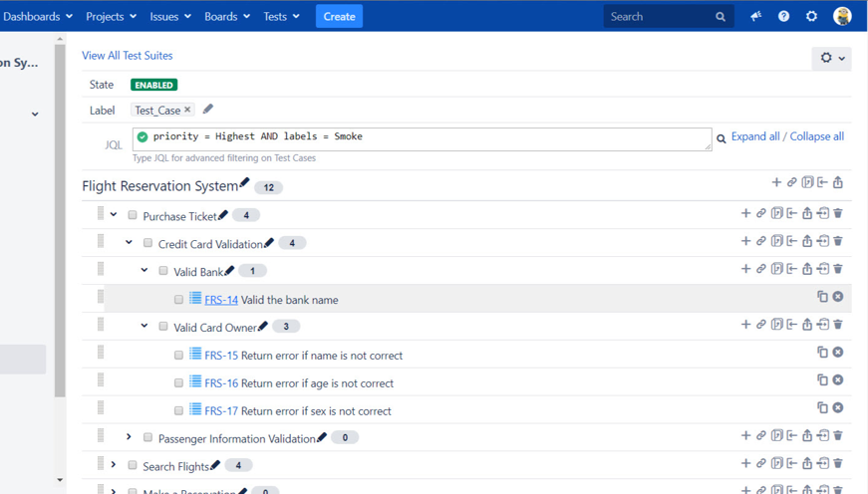Screen dimensions: 868x494
Task: Copy the FRS-14 test case
Action: pyautogui.click(x=822, y=297)
